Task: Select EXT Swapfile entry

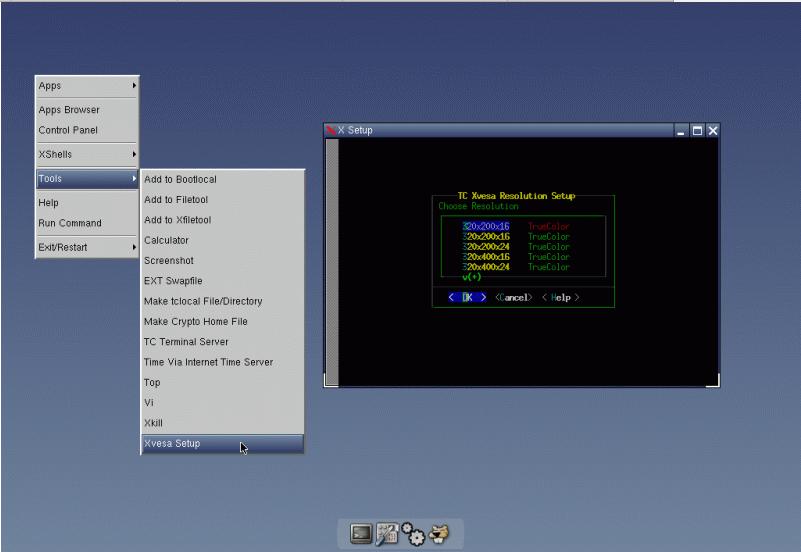Action: [222, 281]
